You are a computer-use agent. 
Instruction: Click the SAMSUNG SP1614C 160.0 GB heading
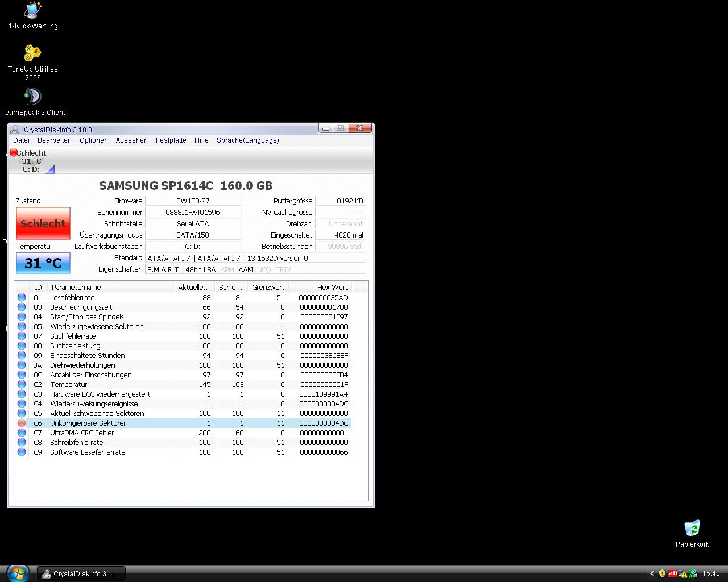point(185,185)
